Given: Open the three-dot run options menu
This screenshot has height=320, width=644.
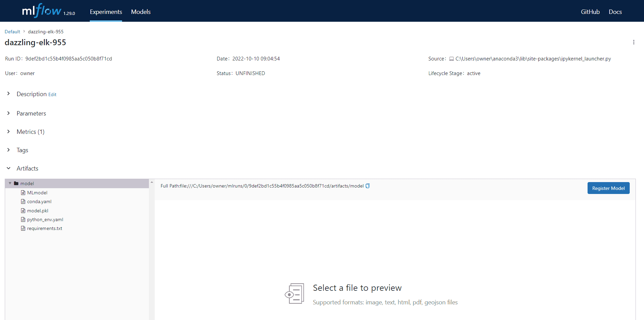Looking at the screenshot, I should [x=633, y=42].
